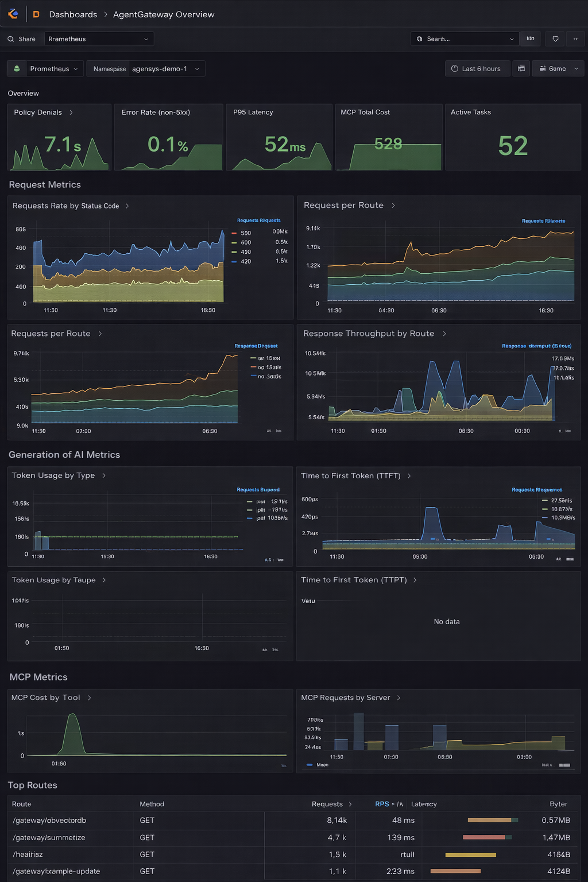Click the clock icon in the time range picker
This screenshot has width=588, height=882.
pos(454,68)
